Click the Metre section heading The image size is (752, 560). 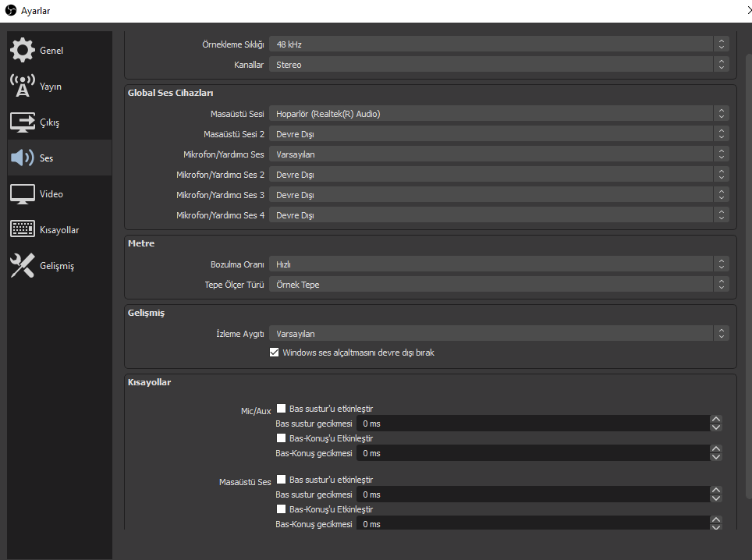[x=141, y=243]
